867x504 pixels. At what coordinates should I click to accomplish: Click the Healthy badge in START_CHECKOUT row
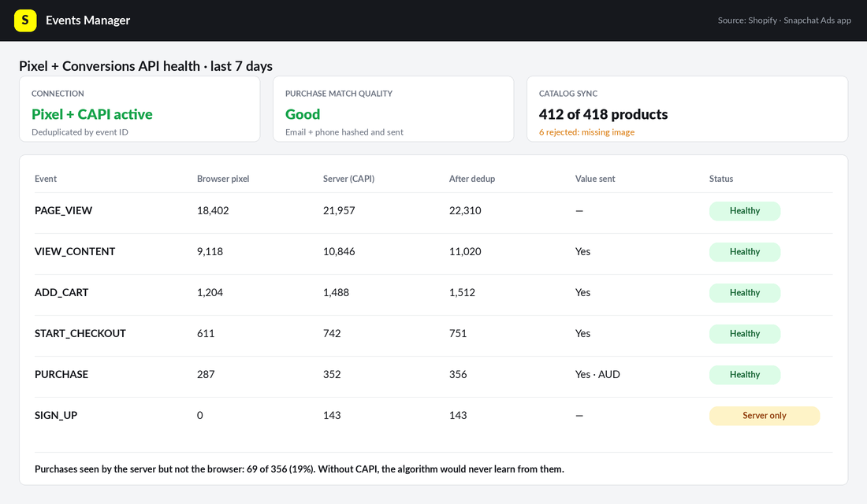click(745, 334)
